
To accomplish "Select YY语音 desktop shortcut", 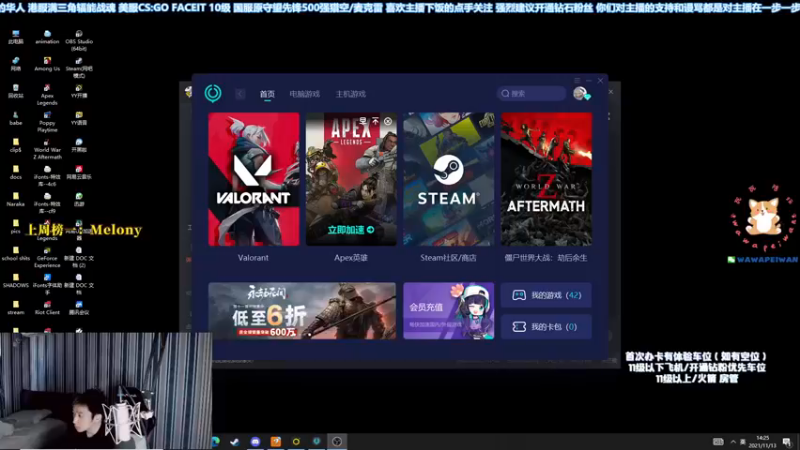I will coord(79,118).
